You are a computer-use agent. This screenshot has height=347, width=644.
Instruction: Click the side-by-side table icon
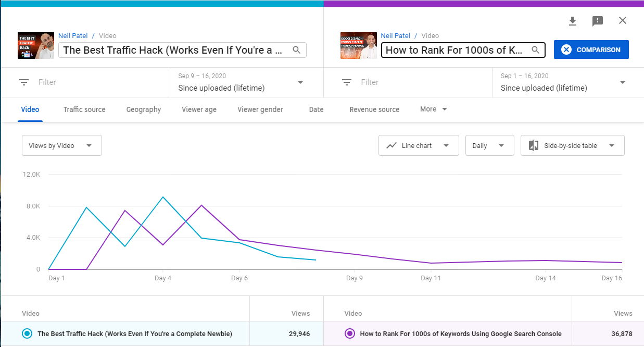click(534, 146)
